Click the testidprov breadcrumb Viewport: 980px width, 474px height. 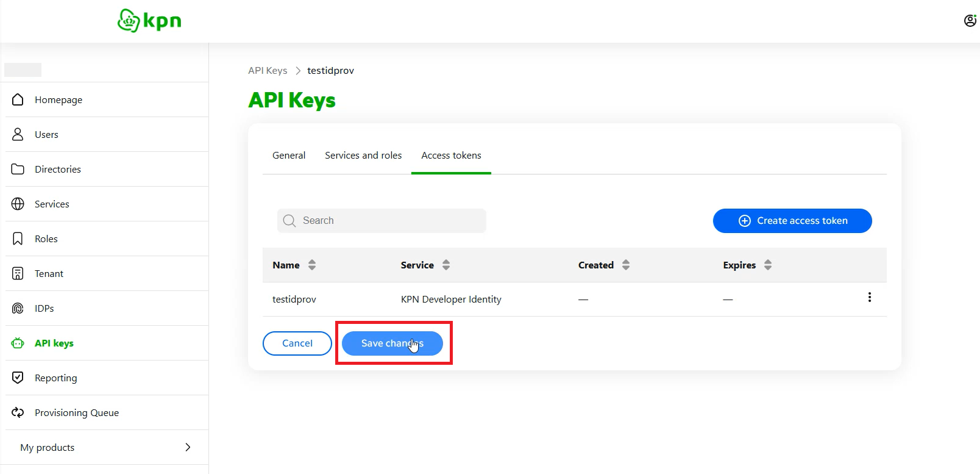point(330,71)
